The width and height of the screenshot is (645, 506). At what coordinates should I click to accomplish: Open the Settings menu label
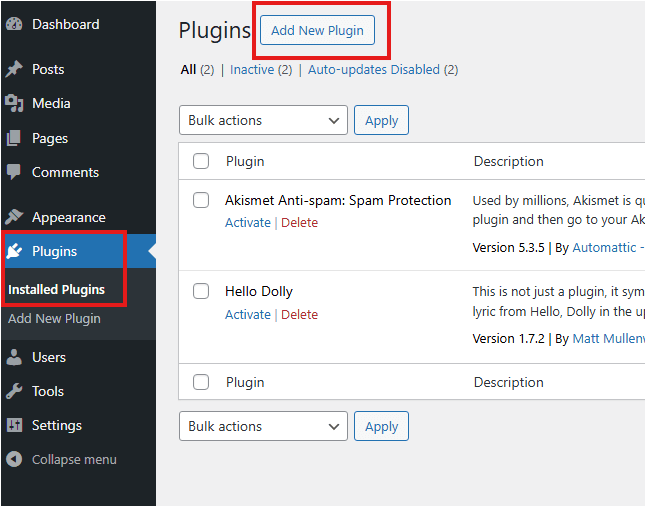click(57, 425)
